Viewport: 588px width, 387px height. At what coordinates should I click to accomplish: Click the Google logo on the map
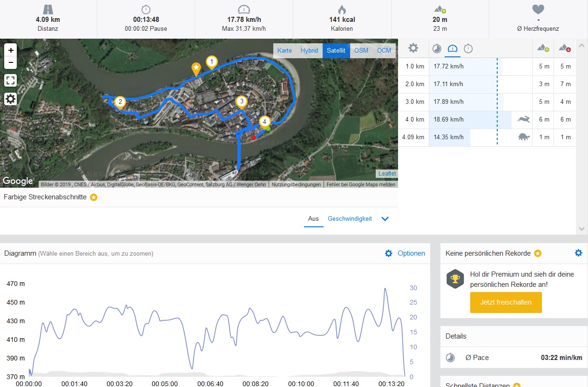click(18, 181)
